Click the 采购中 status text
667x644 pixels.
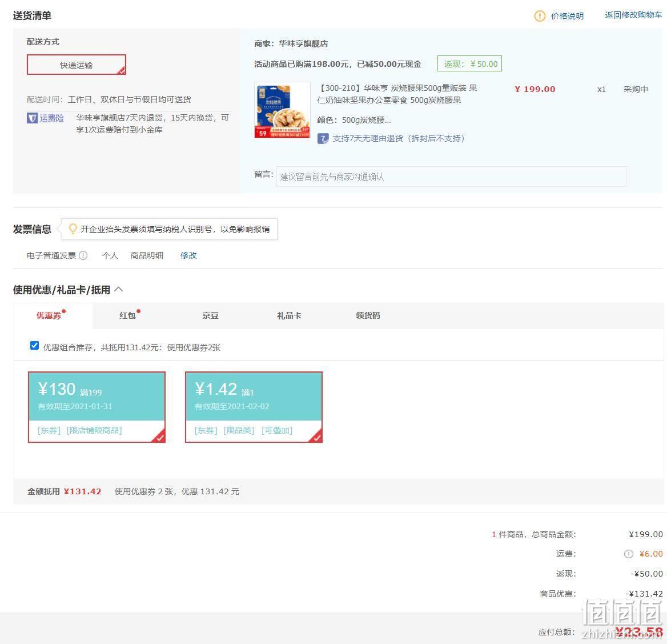[636, 89]
